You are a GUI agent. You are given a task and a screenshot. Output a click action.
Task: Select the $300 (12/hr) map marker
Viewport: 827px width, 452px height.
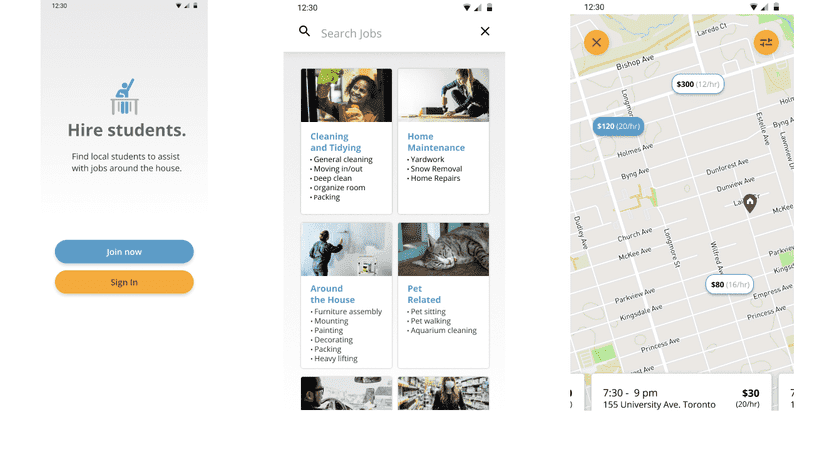697,84
